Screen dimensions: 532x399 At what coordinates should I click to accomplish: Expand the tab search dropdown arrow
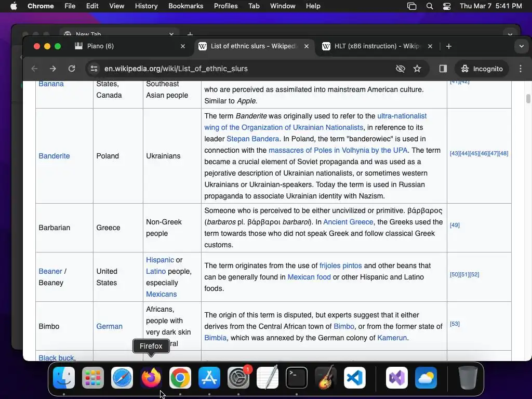pyautogui.click(x=522, y=46)
